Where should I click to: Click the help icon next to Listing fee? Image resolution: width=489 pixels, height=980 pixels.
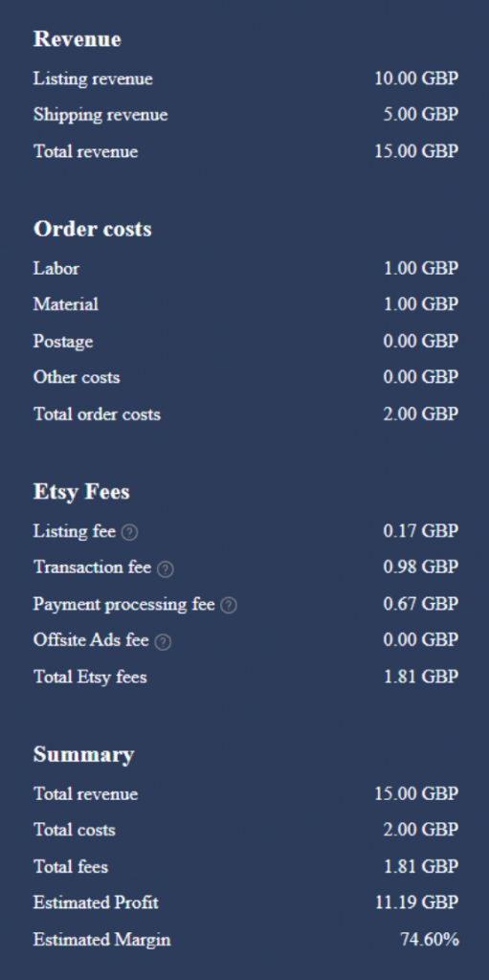[x=129, y=532]
